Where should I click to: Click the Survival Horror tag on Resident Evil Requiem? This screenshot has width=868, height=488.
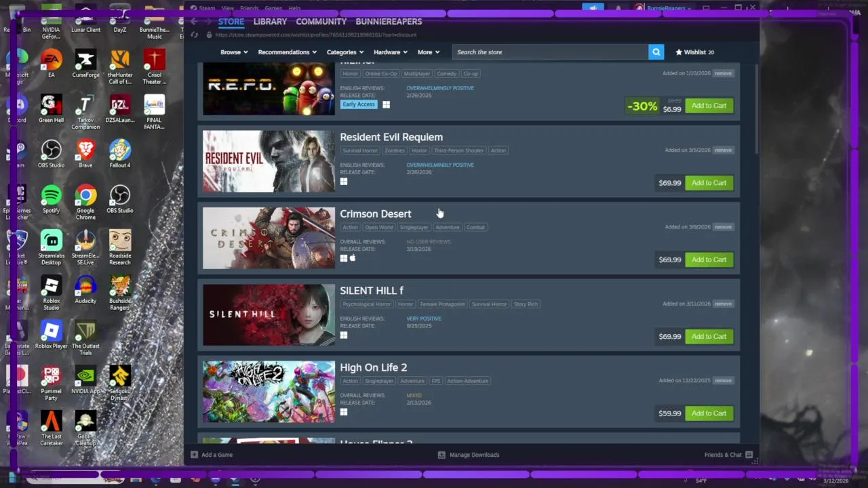360,150
